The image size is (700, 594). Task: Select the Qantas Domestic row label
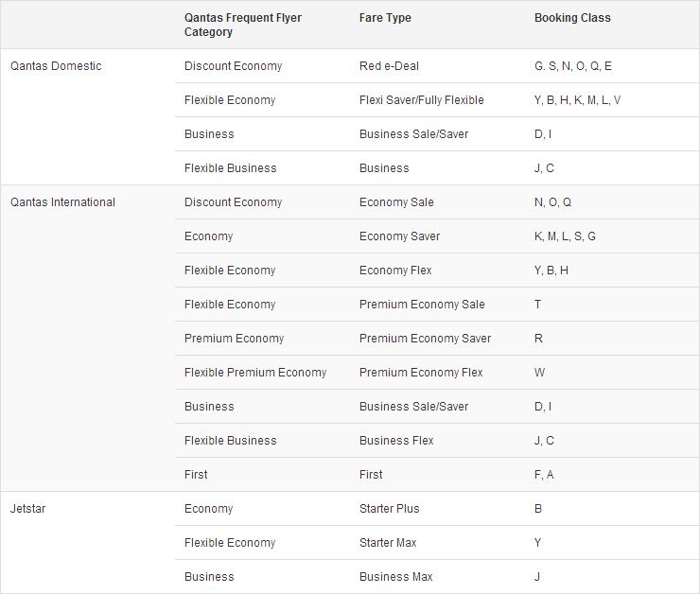(56, 66)
